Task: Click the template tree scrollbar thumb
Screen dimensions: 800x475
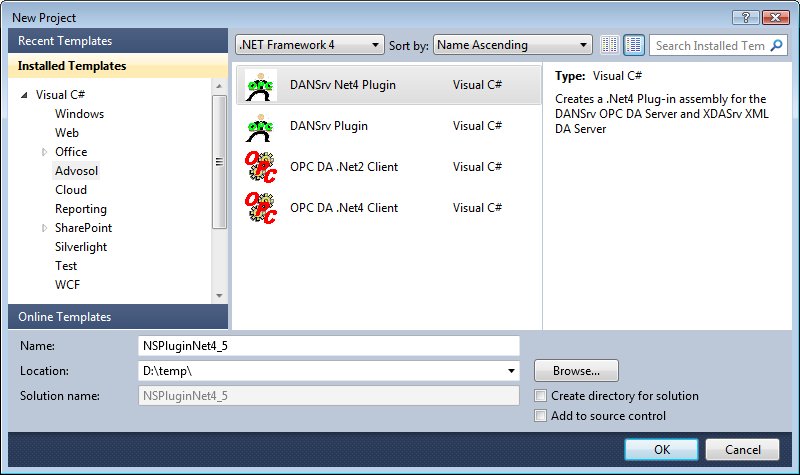Action: (x=219, y=162)
